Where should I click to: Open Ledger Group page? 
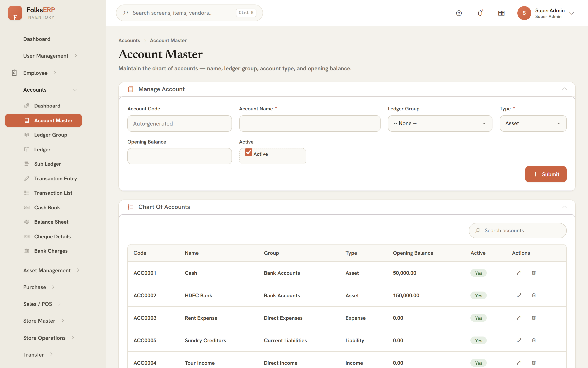(51, 135)
